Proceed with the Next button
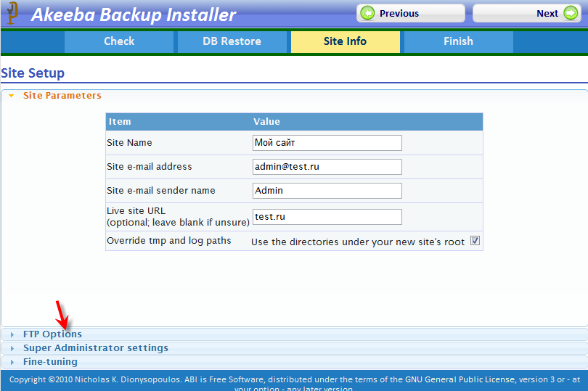This screenshot has height=391, width=588. coord(527,14)
